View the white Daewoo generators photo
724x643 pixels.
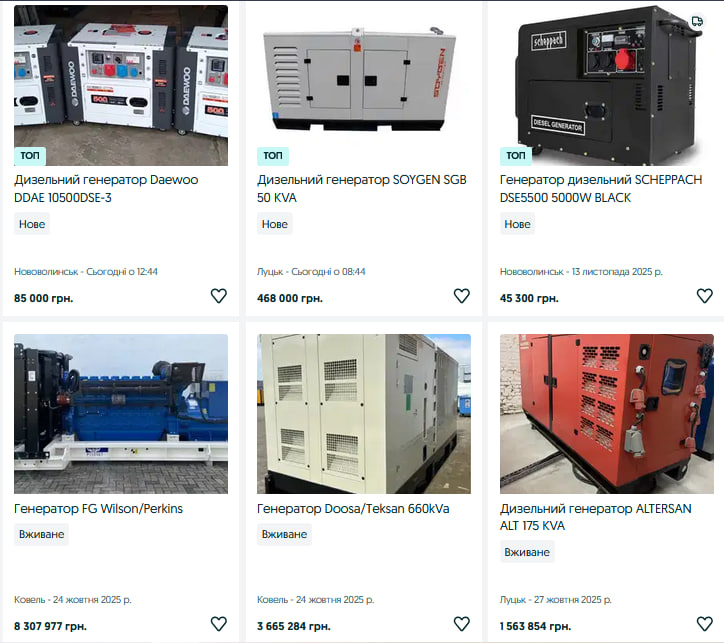[121, 85]
